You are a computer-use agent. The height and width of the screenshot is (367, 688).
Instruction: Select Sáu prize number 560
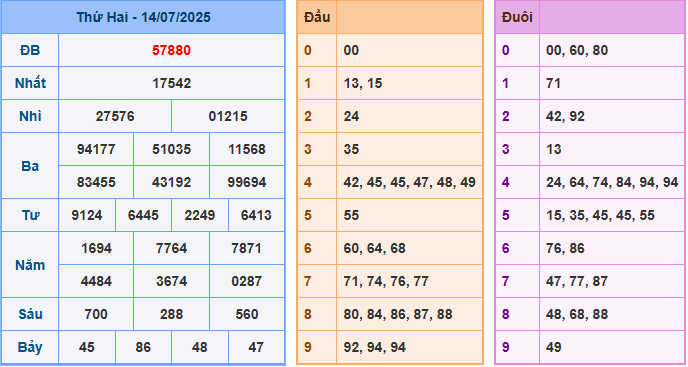(247, 314)
